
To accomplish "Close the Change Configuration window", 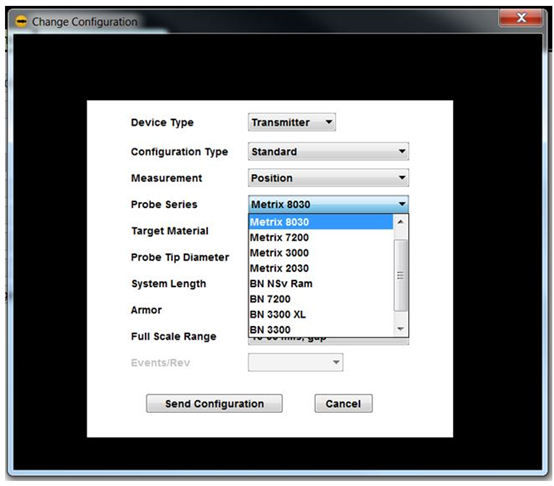I will click(x=521, y=17).
